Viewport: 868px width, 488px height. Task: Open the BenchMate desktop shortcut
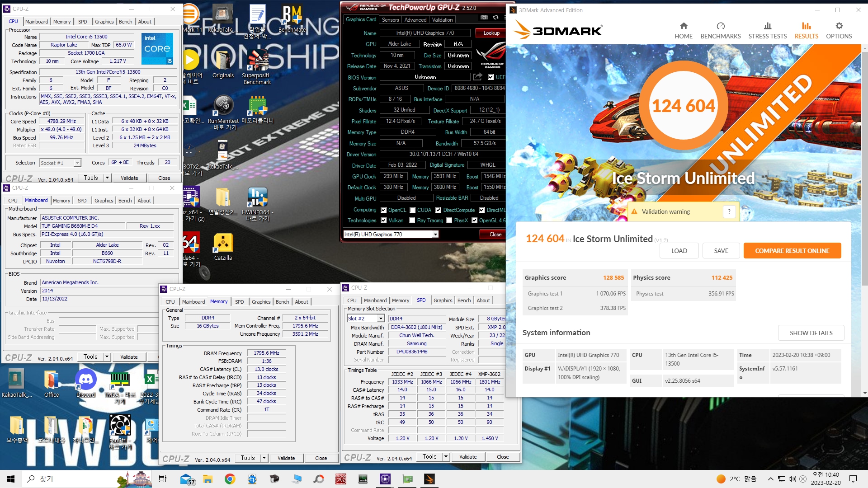coord(292,19)
